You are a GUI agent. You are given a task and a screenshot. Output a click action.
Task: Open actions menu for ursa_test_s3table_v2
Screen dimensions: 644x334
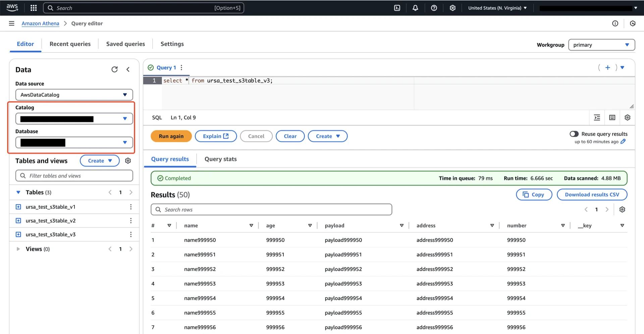(131, 221)
